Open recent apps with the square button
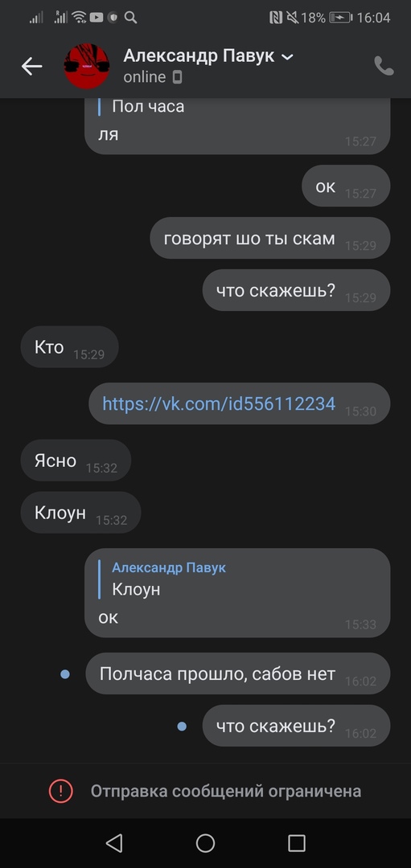Viewport: 411px width, 868px height. pos(297,843)
